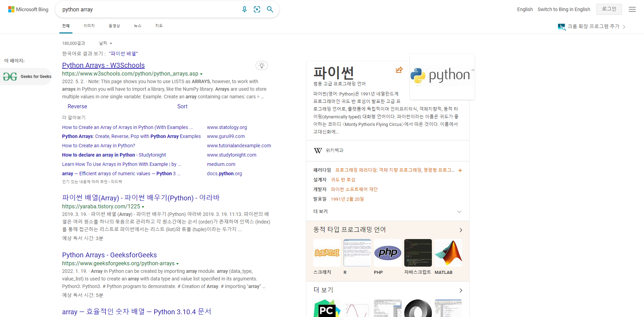The width and height of the screenshot is (644, 317).
Task: Click the Microsoft Bing logo
Action: pos(28,9)
